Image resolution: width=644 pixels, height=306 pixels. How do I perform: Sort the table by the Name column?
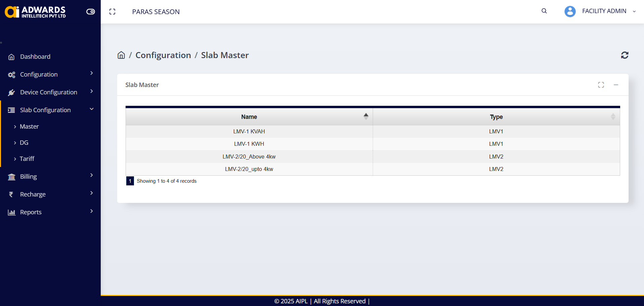click(x=249, y=117)
